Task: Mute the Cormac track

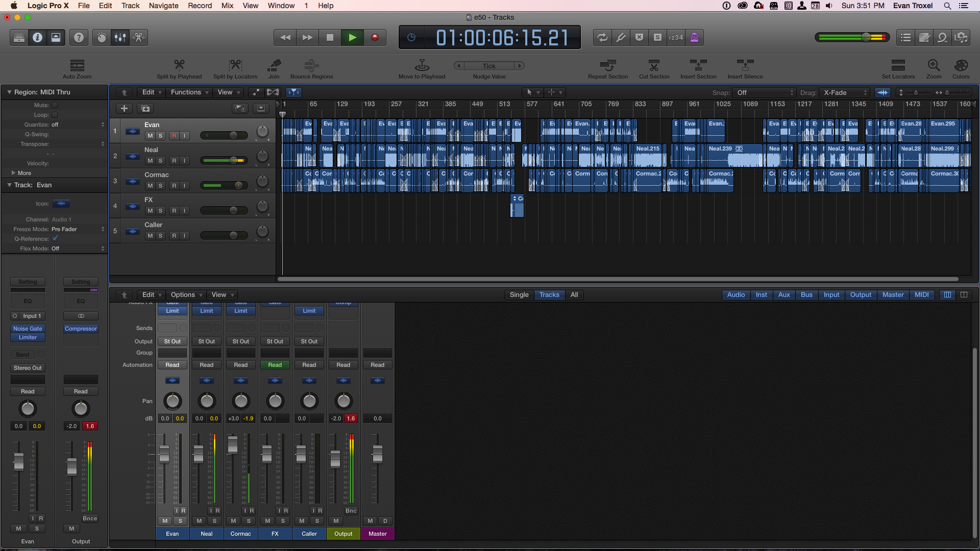Action: pos(150,185)
